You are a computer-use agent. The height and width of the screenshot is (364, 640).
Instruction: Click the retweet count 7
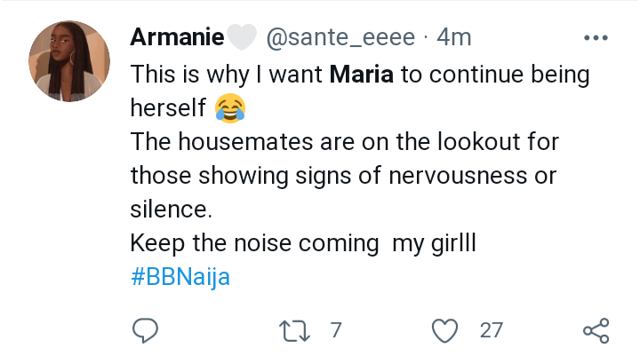coord(335,331)
